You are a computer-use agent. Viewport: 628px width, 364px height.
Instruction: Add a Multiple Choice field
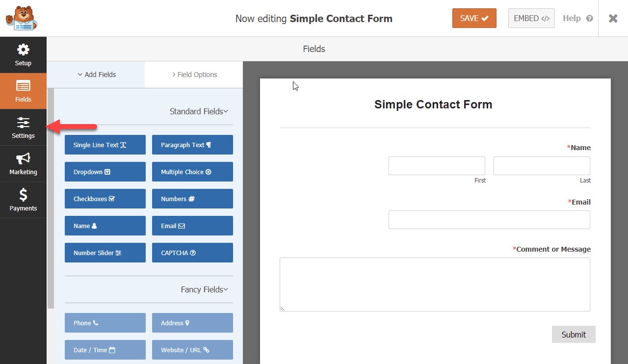tap(192, 172)
